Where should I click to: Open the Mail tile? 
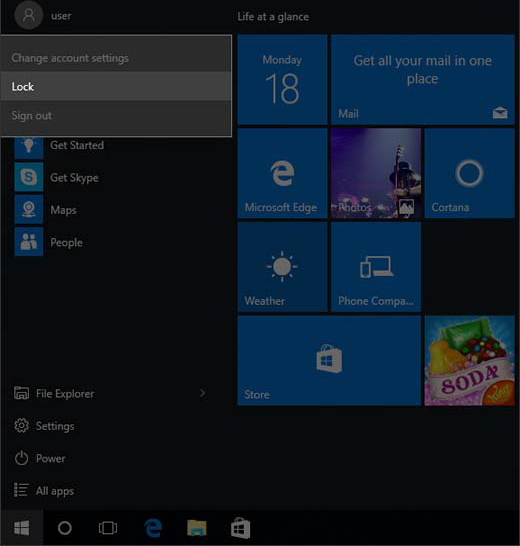[x=422, y=79]
